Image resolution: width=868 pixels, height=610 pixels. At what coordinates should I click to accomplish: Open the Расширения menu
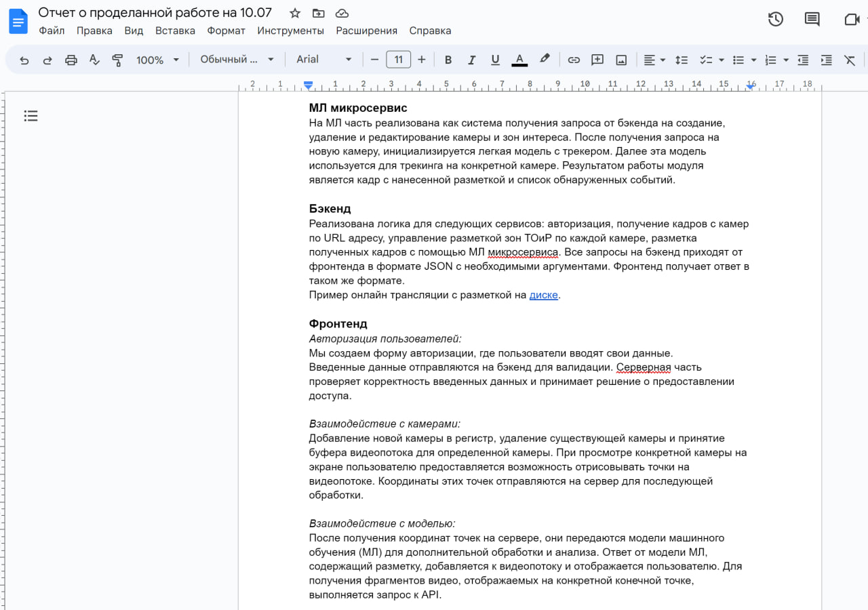tap(366, 30)
